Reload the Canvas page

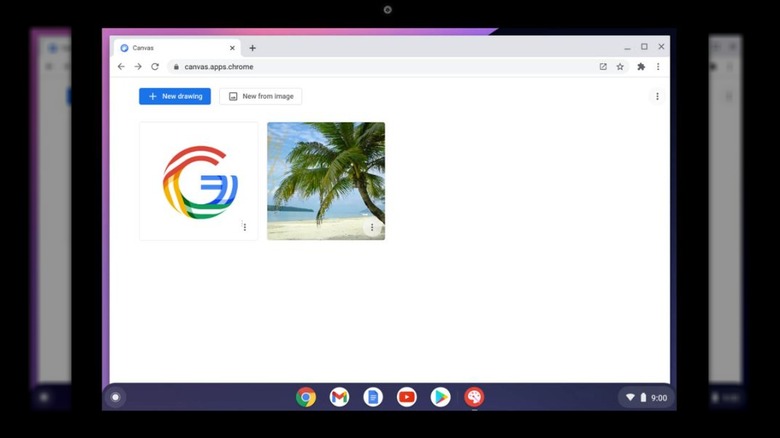[x=155, y=67]
